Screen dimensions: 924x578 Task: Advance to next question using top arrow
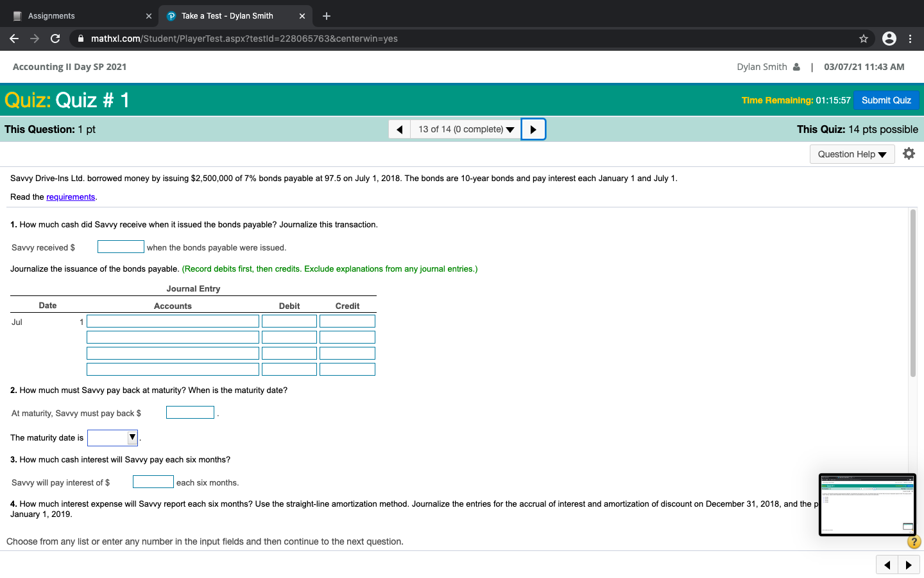point(533,129)
